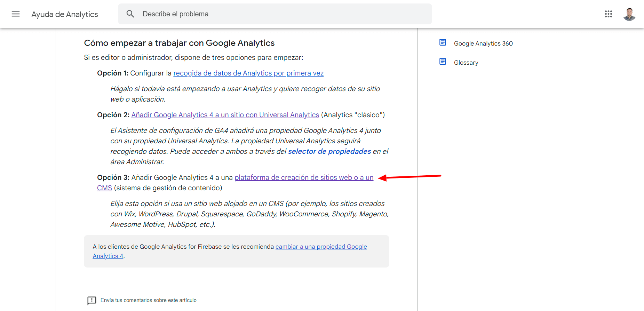The width and height of the screenshot is (644, 311).
Task: Click the 'Opción 2:' bold label
Action: coord(113,115)
